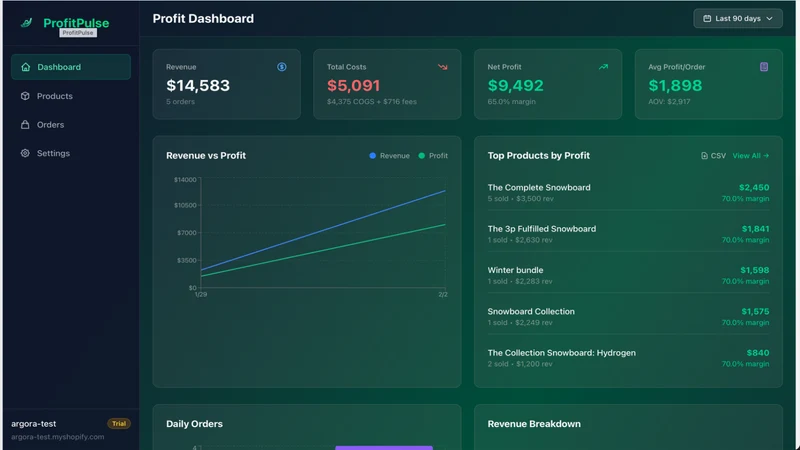800x450 pixels.
Task: Click the argora-test store name
Action: tap(34, 423)
